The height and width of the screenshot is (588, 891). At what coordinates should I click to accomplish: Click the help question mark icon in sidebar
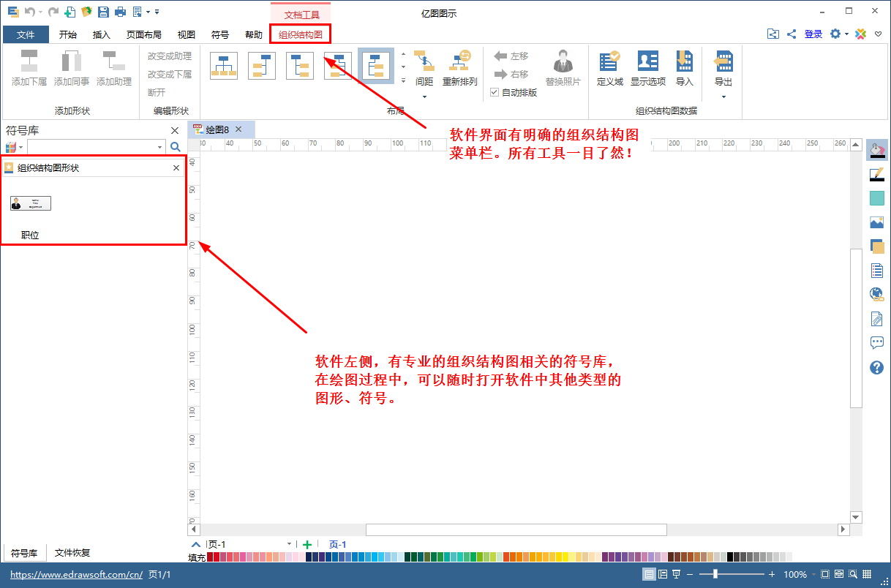pyautogui.click(x=877, y=367)
